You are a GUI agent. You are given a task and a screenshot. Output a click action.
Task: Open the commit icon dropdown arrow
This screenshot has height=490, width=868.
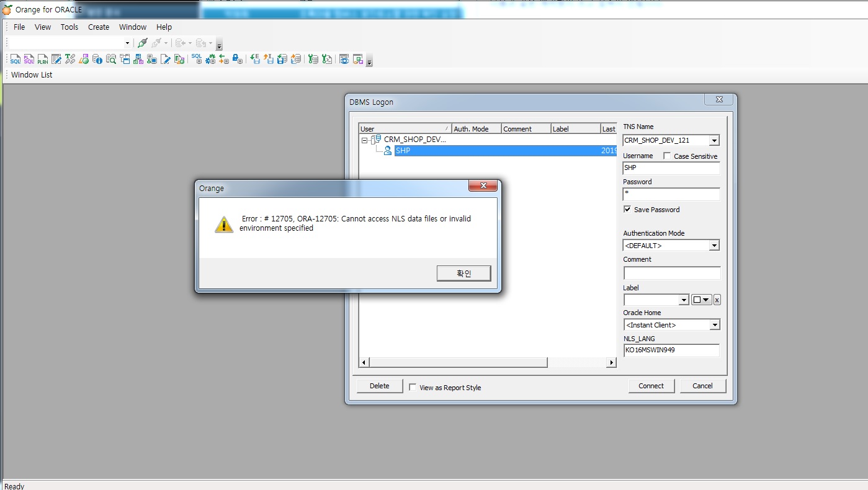(190, 43)
